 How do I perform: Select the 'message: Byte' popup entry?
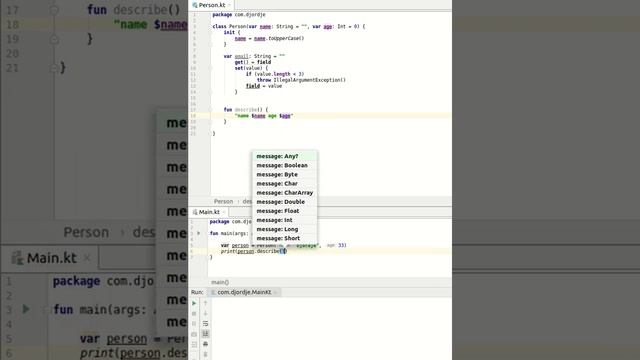coord(284,174)
